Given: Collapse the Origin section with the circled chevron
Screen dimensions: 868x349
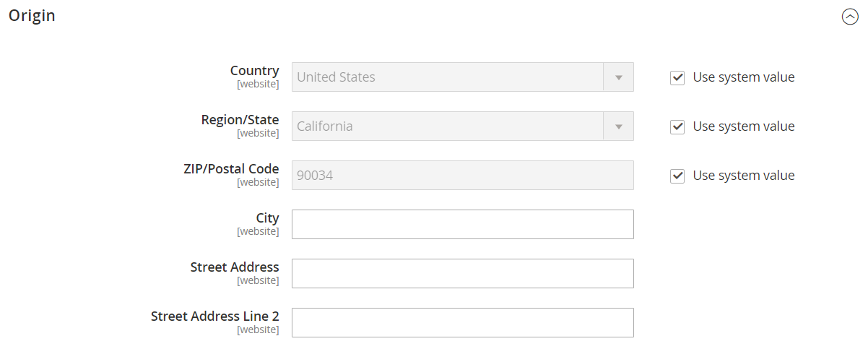Looking at the screenshot, I should coord(850,17).
